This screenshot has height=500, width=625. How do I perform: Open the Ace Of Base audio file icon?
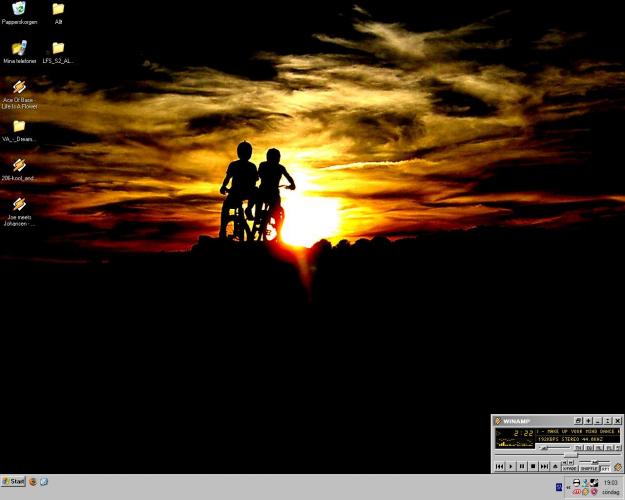[18, 87]
